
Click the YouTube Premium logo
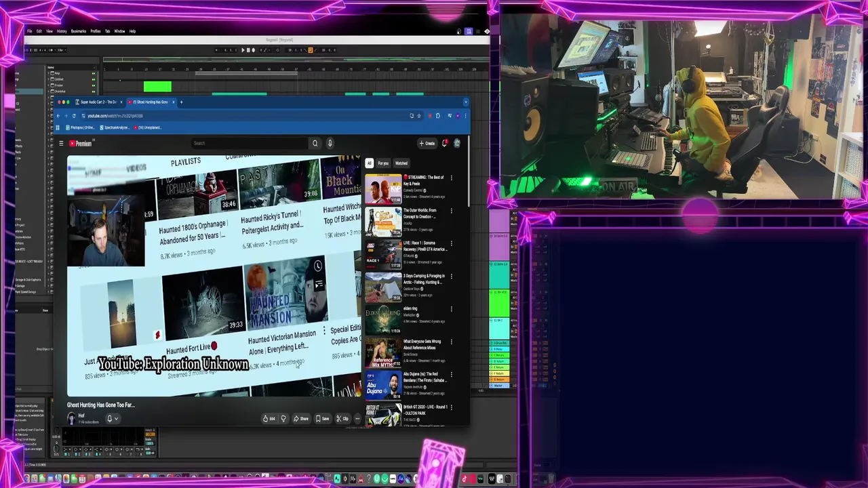[x=80, y=143]
